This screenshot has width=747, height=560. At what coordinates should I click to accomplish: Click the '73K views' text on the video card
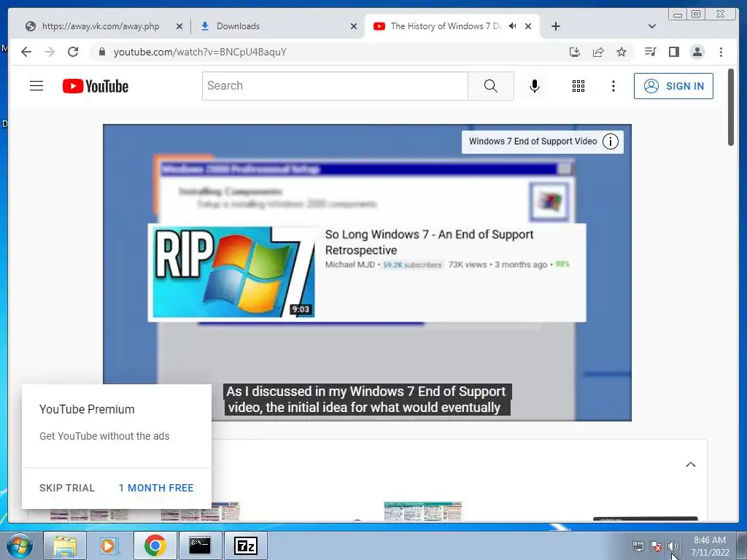point(468,264)
